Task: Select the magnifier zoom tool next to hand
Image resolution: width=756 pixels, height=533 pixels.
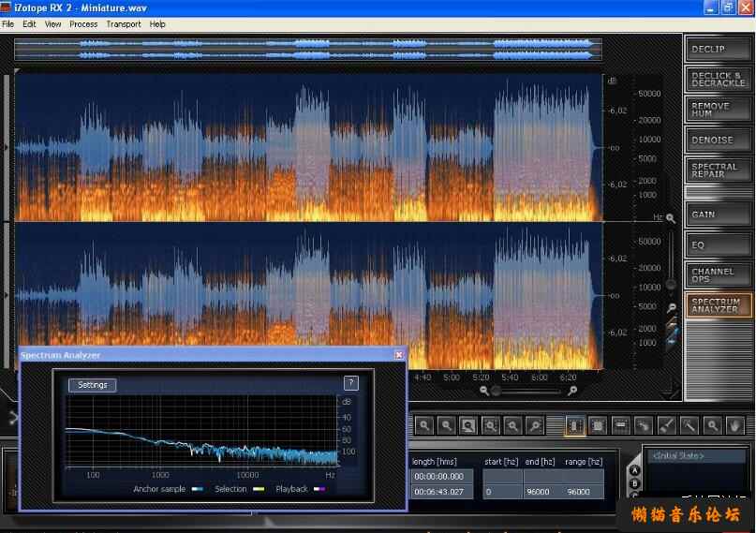Action: [x=712, y=425]
